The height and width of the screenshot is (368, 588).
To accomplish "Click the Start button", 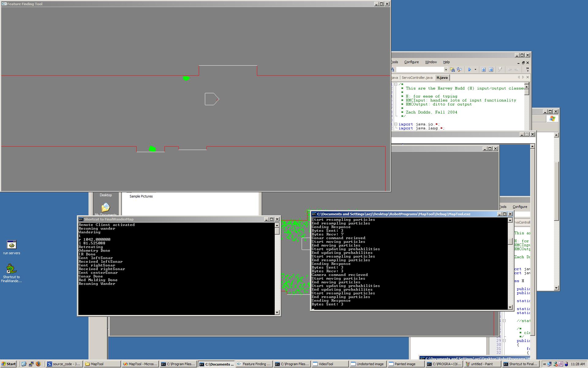I will (9, 364).
